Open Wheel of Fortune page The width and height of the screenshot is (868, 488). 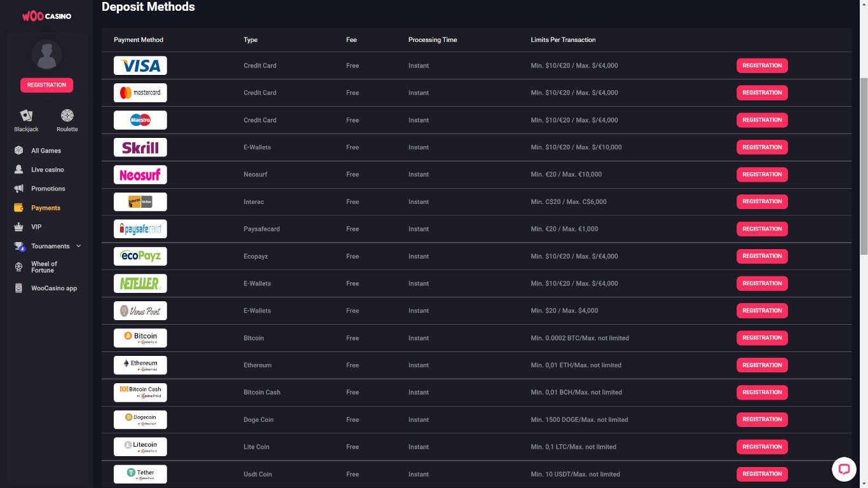point(44,267)
